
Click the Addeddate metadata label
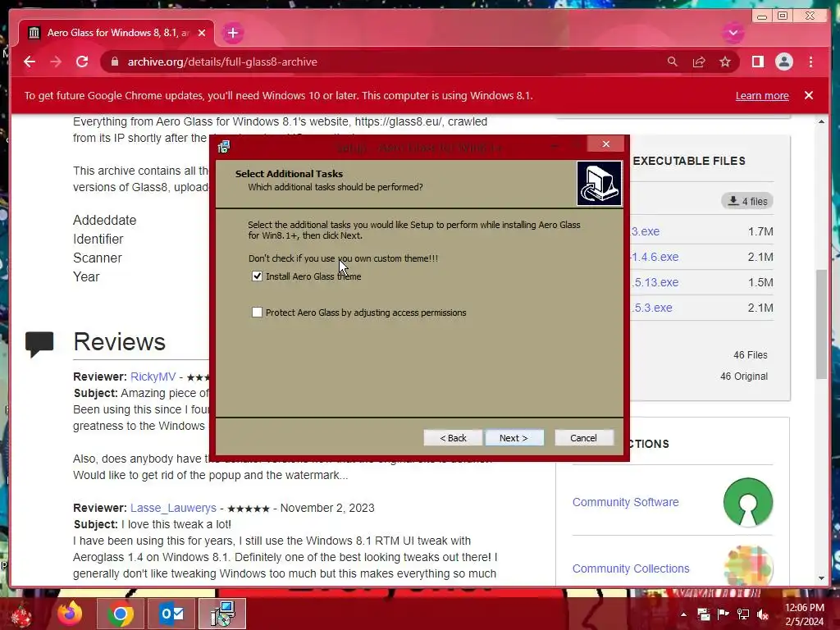click(104, 220)
